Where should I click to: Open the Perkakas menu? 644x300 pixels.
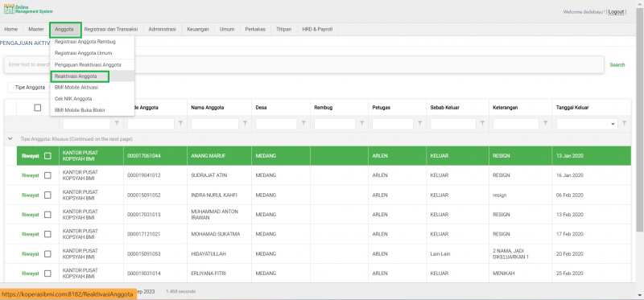click(x=255, y=30)
